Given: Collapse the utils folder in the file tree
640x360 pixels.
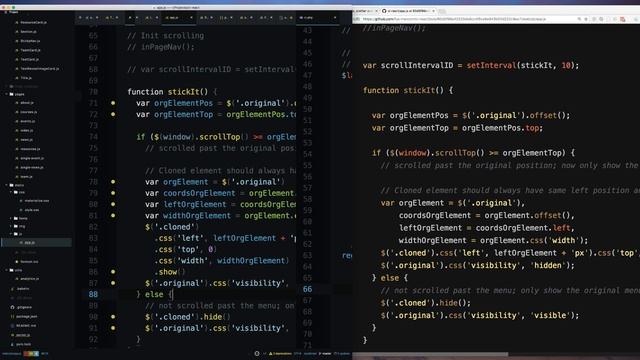Looking at the screenshot, I should coord(7,270).
